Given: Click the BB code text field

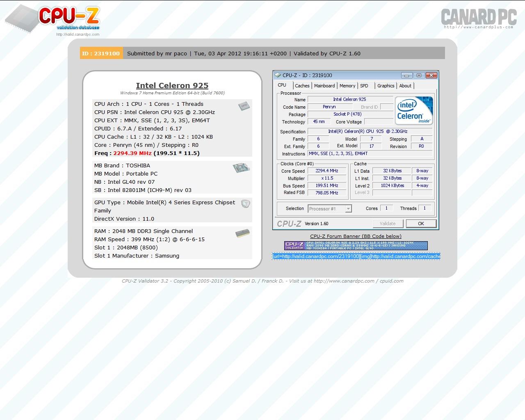Looking at the screenshot, I should pos(356,256).
